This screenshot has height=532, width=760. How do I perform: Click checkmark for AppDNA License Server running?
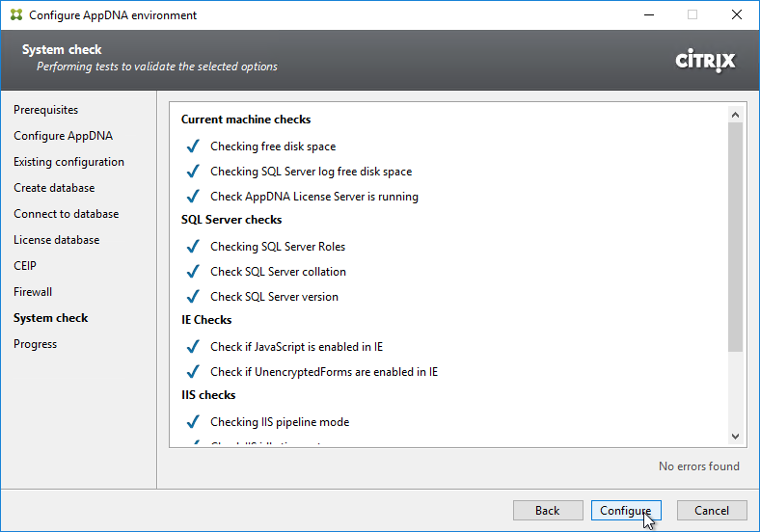pyautogui.click(x=193, y=197)
